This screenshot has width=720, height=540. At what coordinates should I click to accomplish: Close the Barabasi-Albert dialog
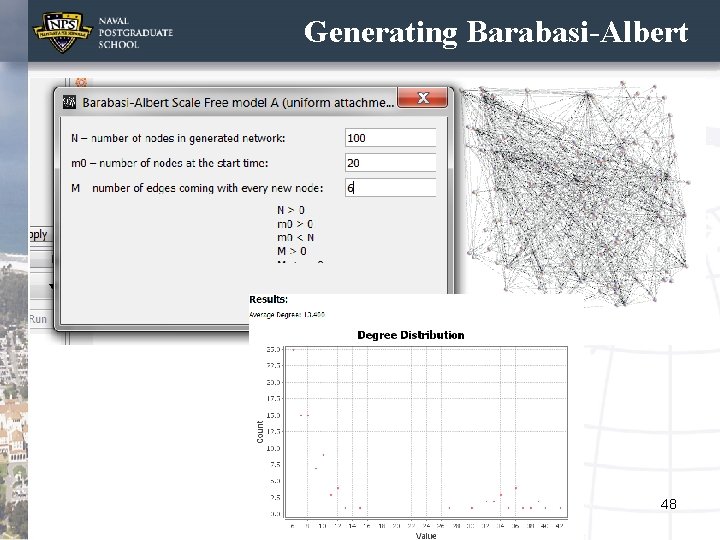click(422, 97)
